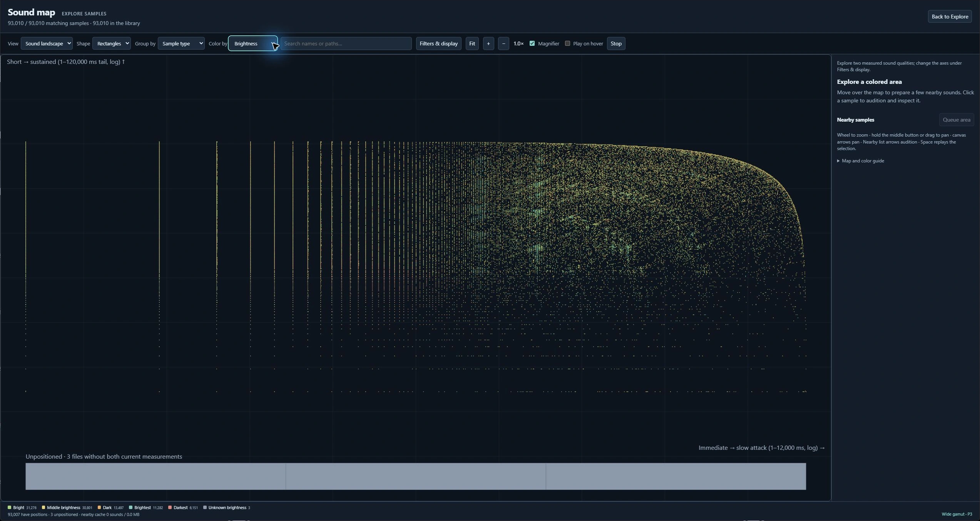Click the last unpositioned file block
980x521 pixels.
(x=676, y=476)
